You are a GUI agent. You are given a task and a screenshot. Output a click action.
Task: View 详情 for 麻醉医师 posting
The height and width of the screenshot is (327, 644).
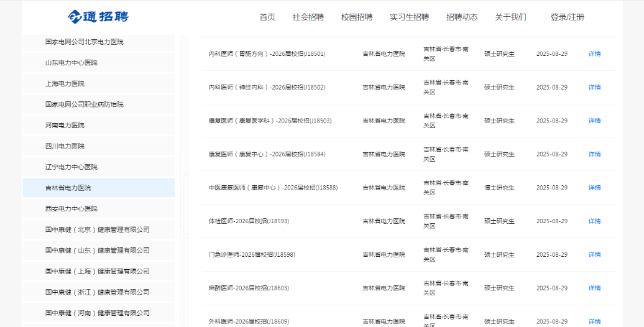594,288
